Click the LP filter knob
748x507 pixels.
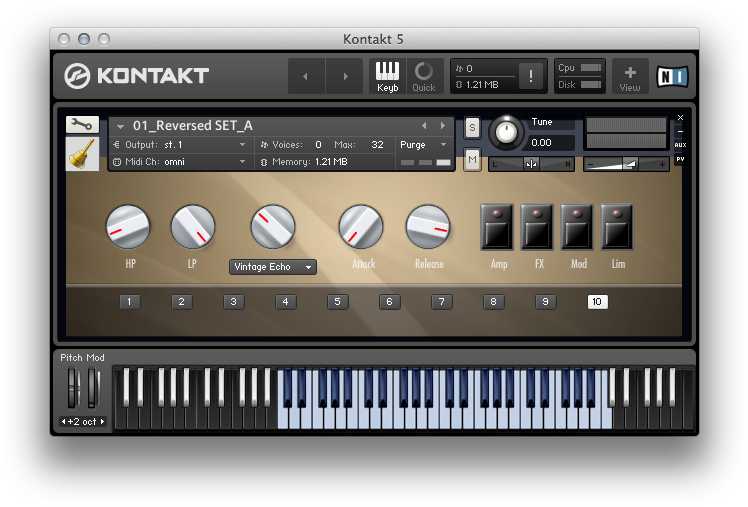pyautogui.click(x=193, y=227)
